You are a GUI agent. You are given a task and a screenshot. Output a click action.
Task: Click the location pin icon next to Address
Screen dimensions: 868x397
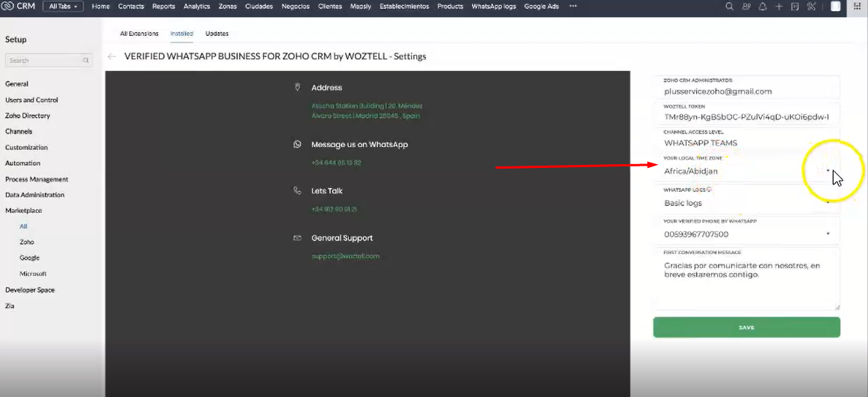tap(297, 87)
